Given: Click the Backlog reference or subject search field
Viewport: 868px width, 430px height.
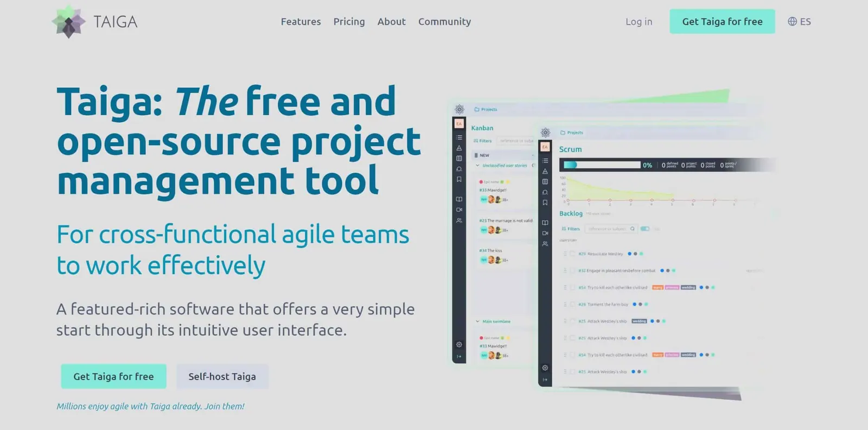Looking at the screenshot, I should (611, 229).
